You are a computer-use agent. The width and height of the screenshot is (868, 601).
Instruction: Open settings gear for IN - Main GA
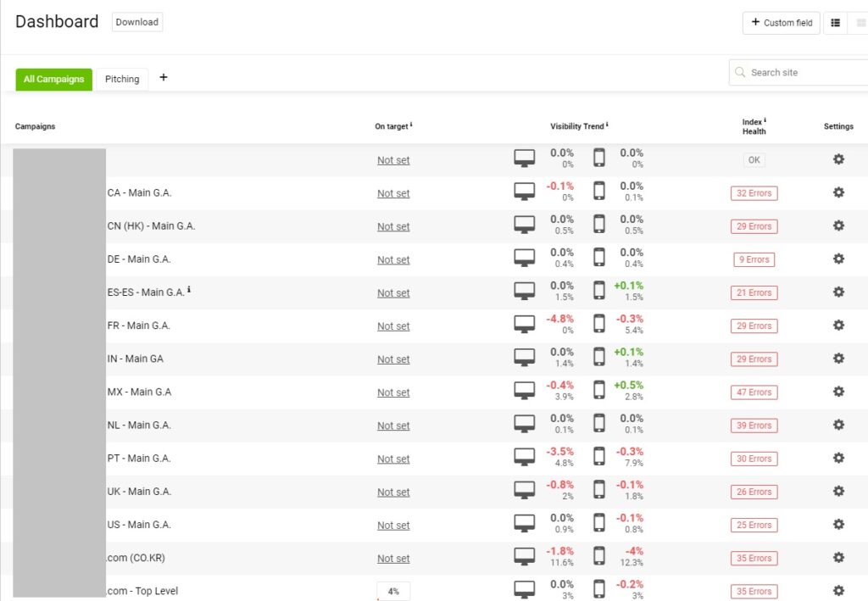tap(838, 359)
